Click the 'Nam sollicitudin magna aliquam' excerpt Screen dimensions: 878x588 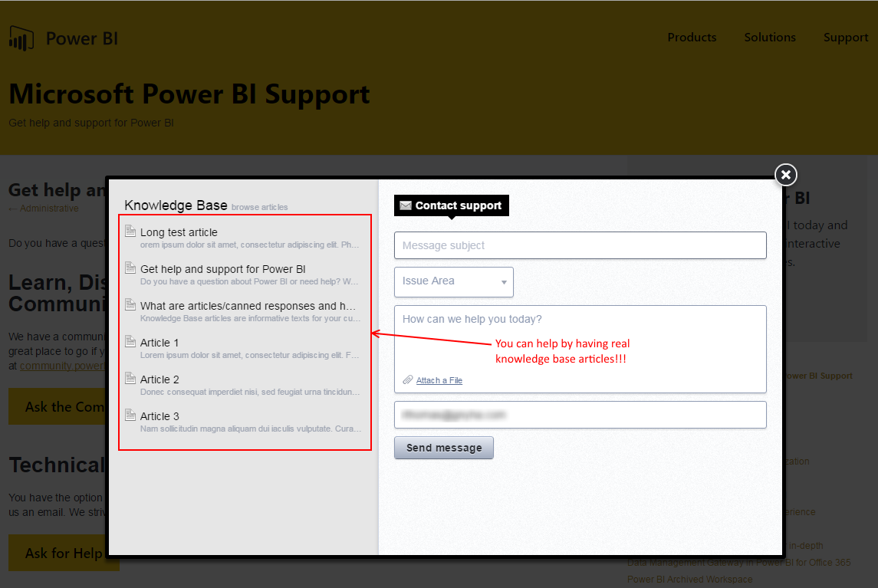(250, 429)
